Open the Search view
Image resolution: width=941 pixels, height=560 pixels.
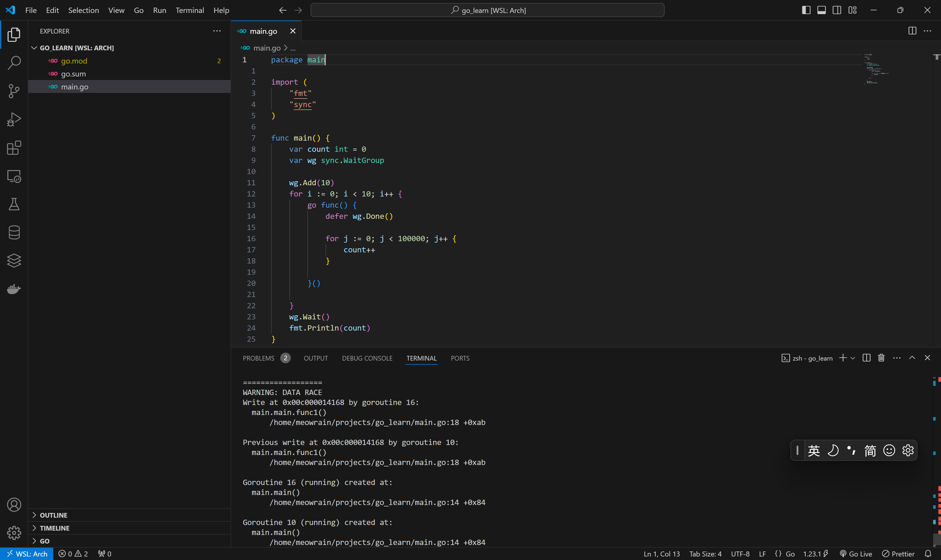14,63
